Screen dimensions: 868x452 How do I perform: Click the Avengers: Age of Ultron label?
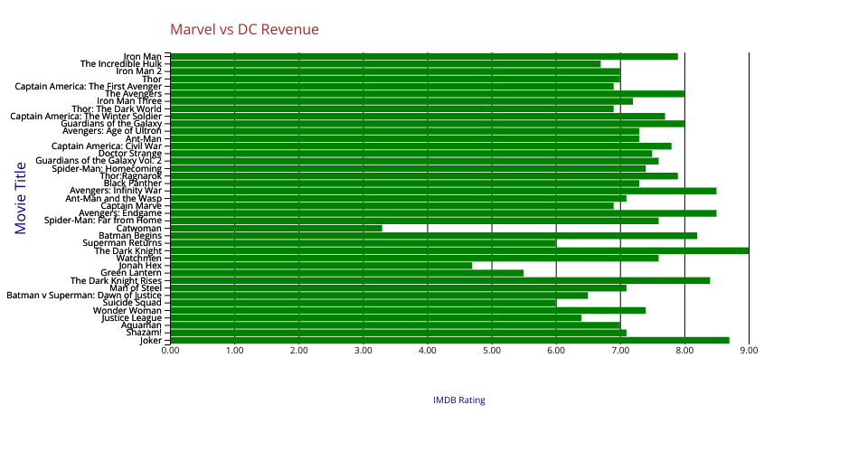pos(112,130)
